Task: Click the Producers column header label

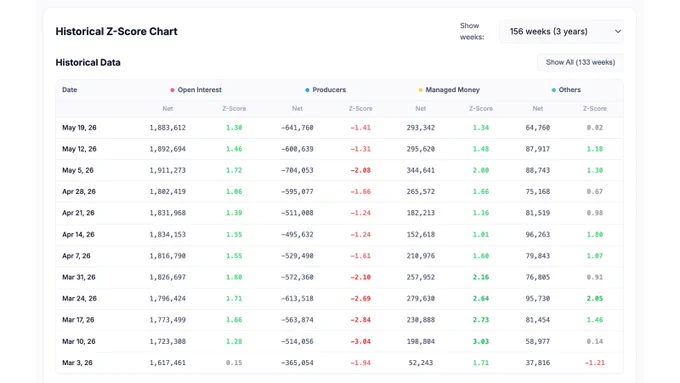Action: [x=329, y=90]
